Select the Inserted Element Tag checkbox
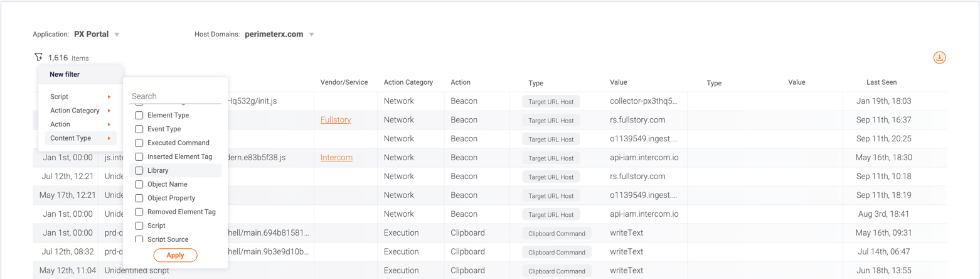Viewport: 980px width, 279px height. [139, 156]
